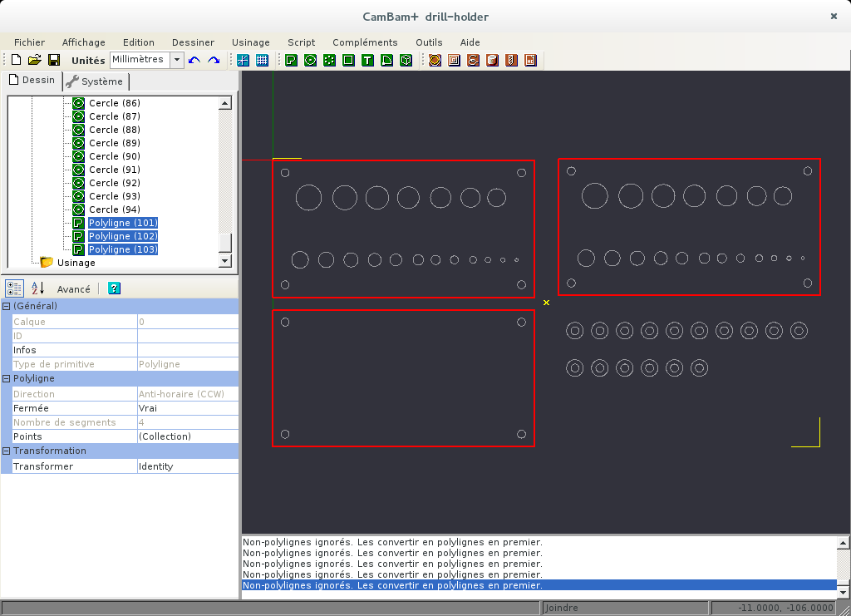
Task: Select the Polyline drawing tool
Action: [292, 60]
